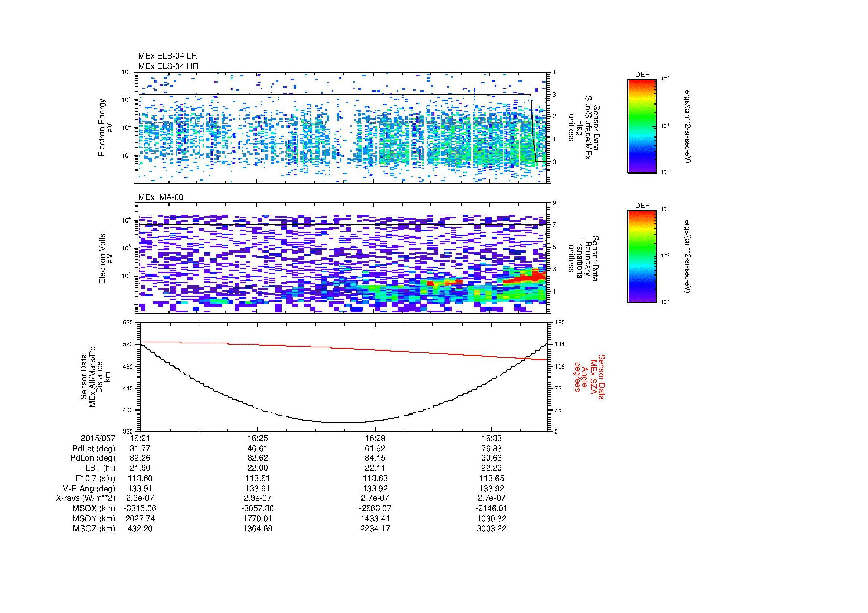Click the PdLon value 90.63

(491, 458)
